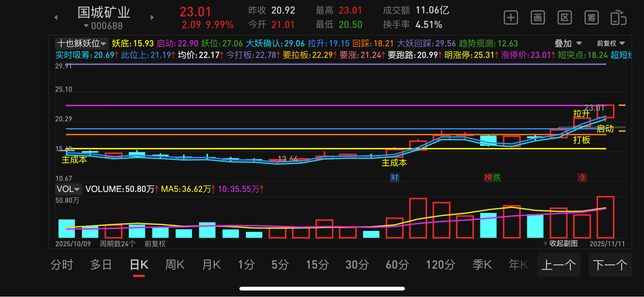Tap the 妖底:15.93 indicator value

(x=133, y=44)
